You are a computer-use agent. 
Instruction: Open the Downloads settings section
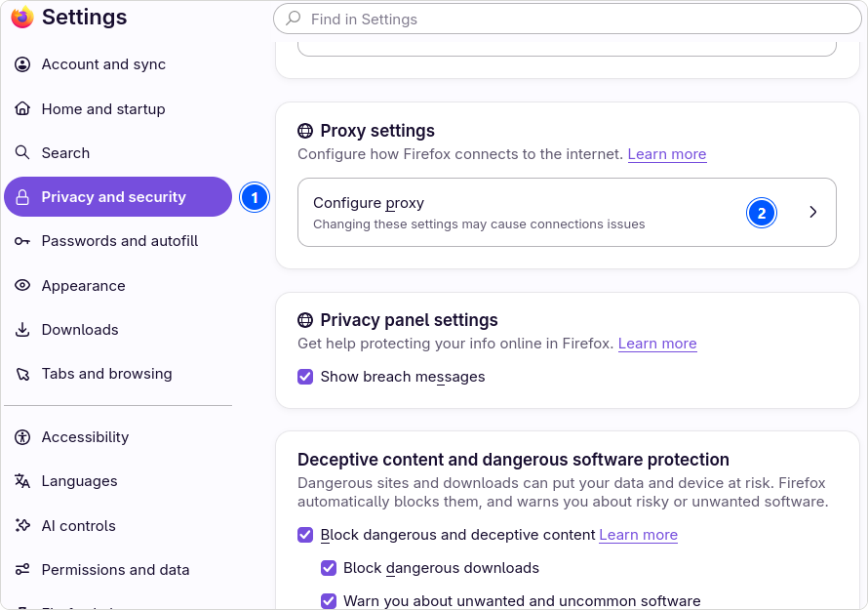coord(117,330)
